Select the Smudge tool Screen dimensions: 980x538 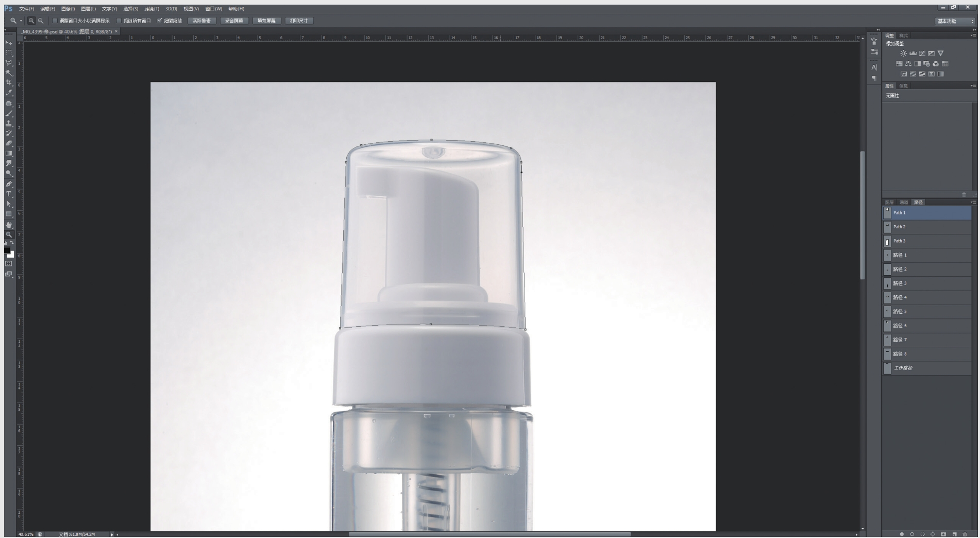[x=9, y=163]
